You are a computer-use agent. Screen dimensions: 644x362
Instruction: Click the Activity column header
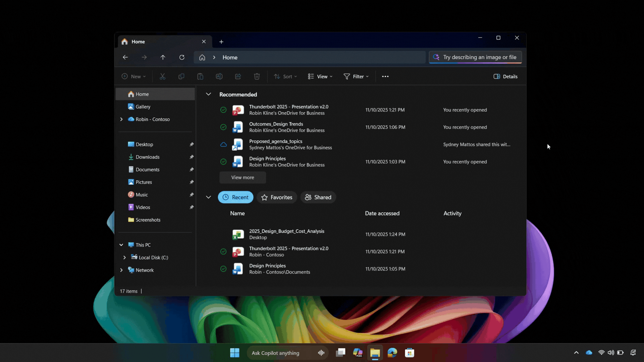point(452,213)
